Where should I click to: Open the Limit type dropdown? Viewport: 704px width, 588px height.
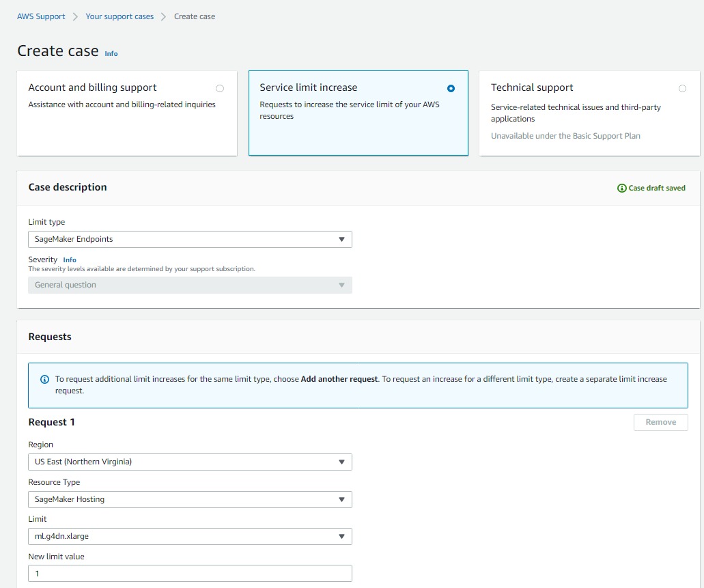click(x=190, y=240)
